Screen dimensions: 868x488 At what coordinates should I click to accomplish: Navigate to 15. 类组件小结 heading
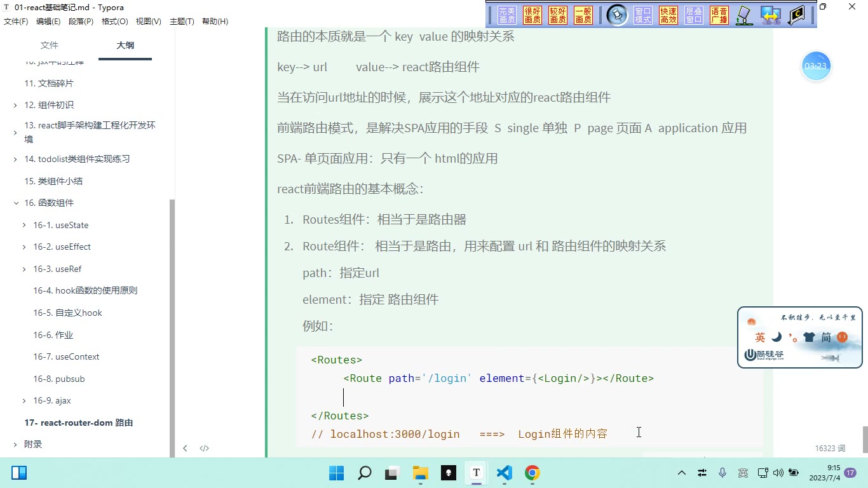tap(53, 181)
